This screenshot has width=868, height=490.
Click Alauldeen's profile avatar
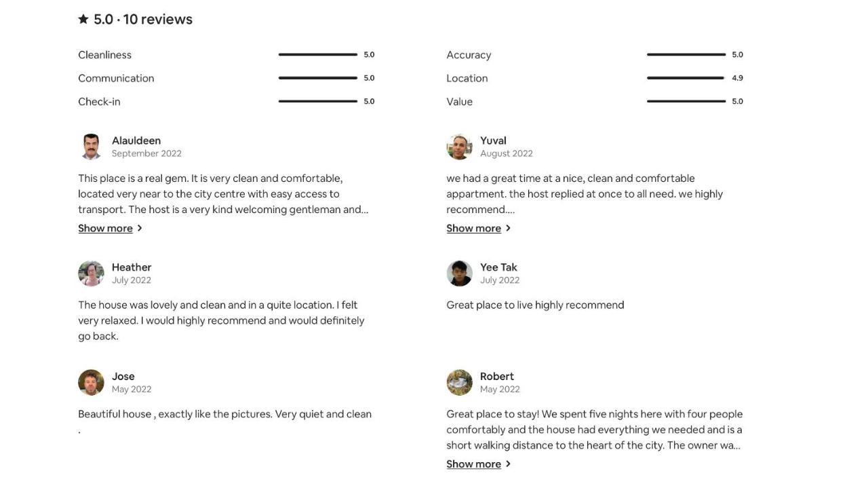91,147
